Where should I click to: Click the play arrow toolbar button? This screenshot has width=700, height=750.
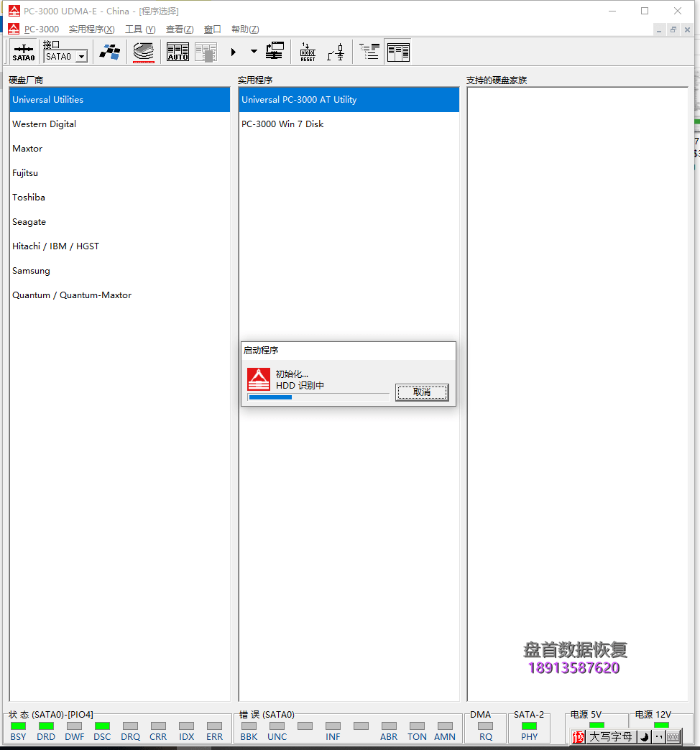(233, 52)
